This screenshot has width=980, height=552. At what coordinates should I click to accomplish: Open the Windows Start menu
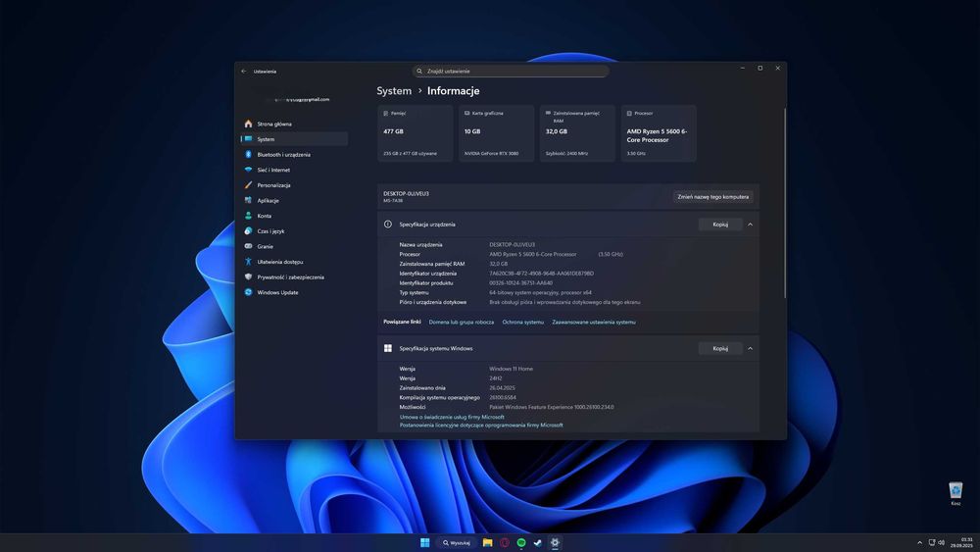[x=425, y=542]
